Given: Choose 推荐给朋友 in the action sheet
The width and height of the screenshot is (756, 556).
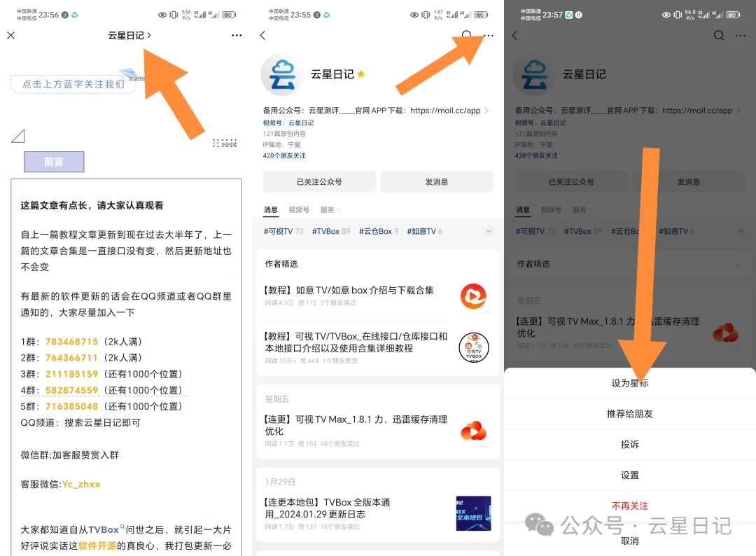Looking at the screenshot, I should pyautogui.click(x=630, y=414).
